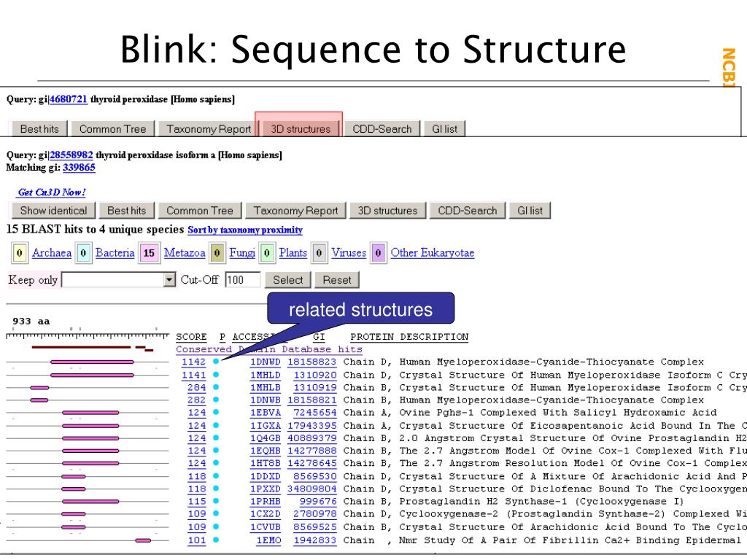Click score link 284
Screen dimensions: 747x560
[x=196, y=387]
